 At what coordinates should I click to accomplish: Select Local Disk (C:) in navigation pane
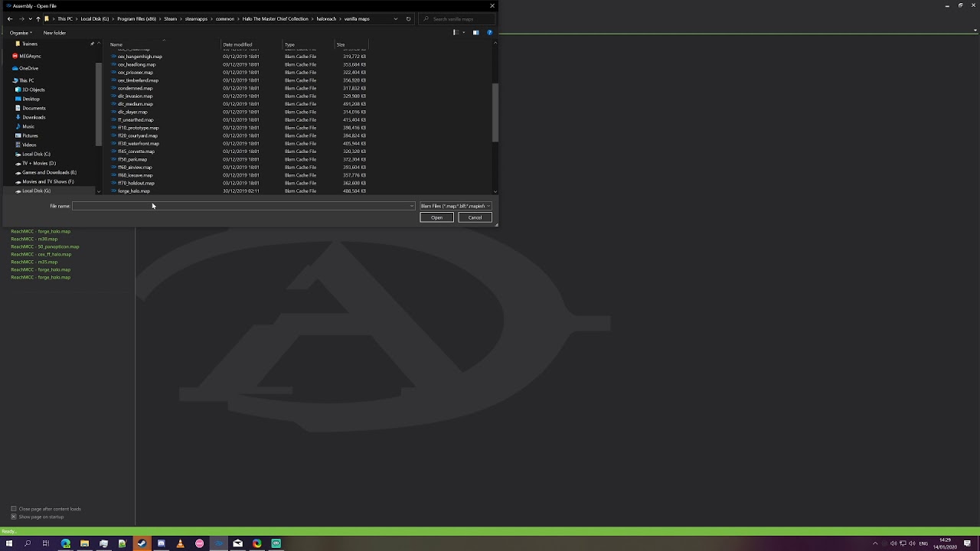point(35,154)
